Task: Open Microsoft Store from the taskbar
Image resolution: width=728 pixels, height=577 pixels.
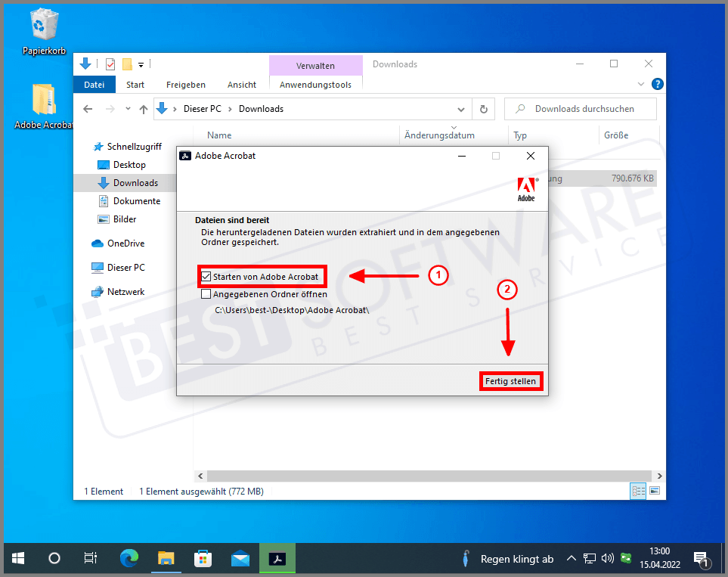Action: click(203, 559)
